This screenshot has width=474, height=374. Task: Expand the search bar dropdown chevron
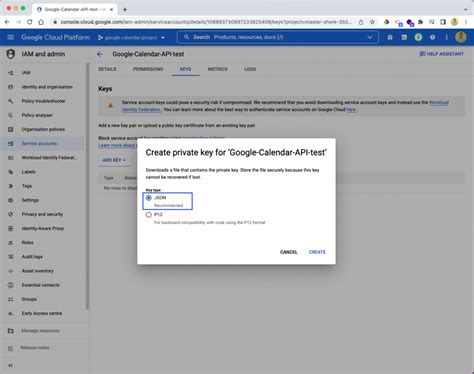(x=370, y=37)
